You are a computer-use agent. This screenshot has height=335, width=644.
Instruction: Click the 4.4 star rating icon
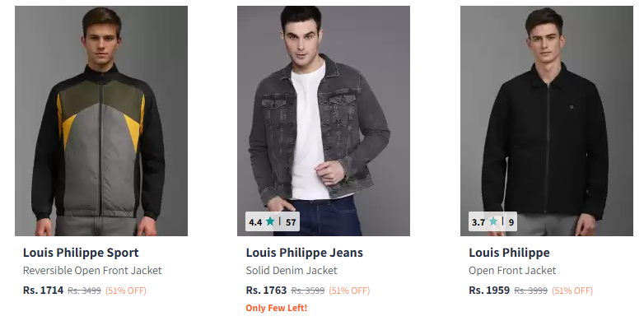pos(270,221)
